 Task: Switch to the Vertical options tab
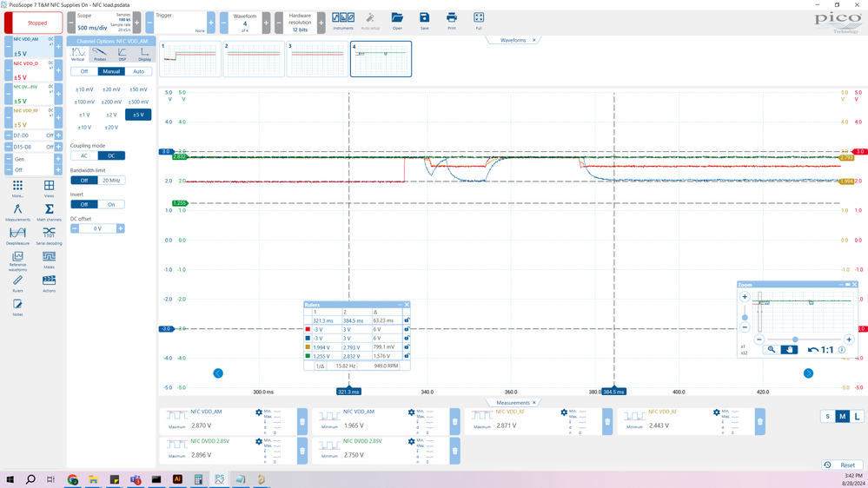78,54
